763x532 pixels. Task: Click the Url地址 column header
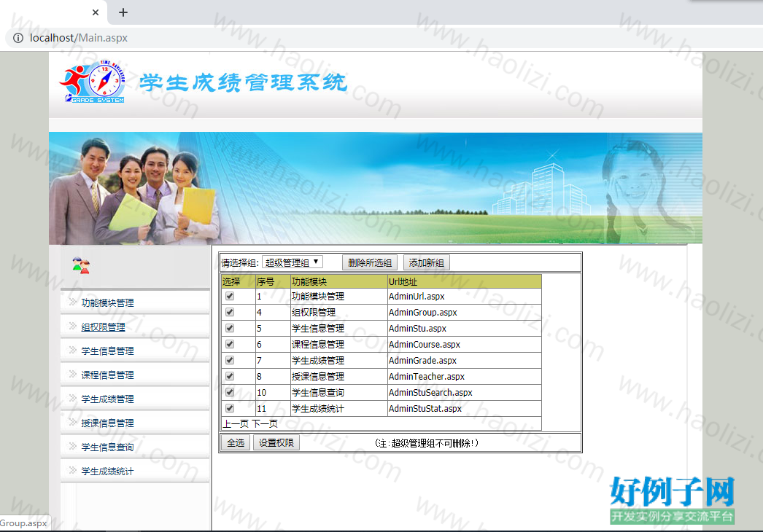click(464, 281)
